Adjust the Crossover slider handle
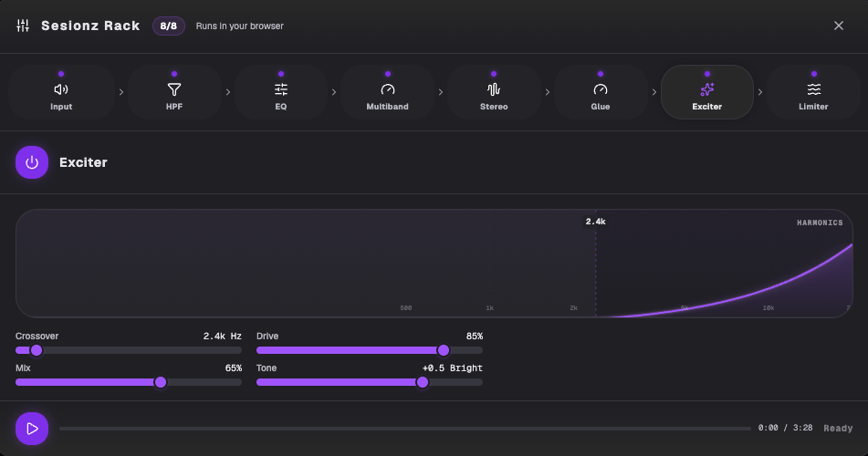The image size is (868, 456). [x=37, y=350]
